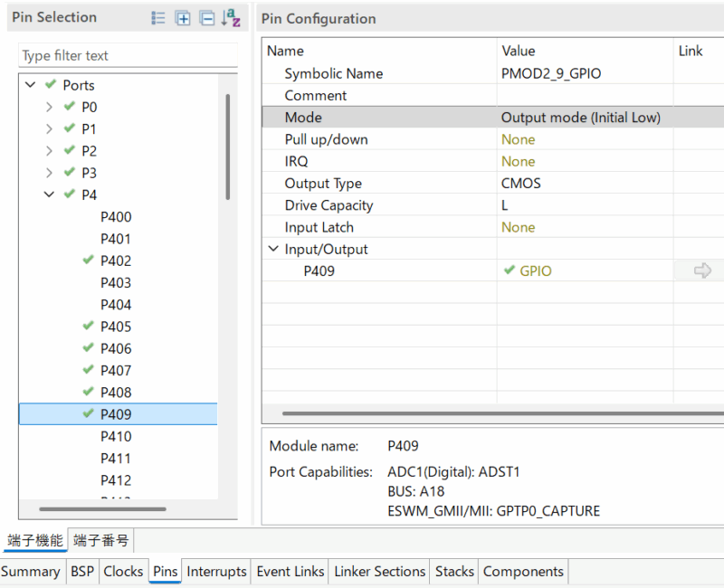Expand all ports using the plus toolbar icon
724x588 pixels.
tap(183, 17)
